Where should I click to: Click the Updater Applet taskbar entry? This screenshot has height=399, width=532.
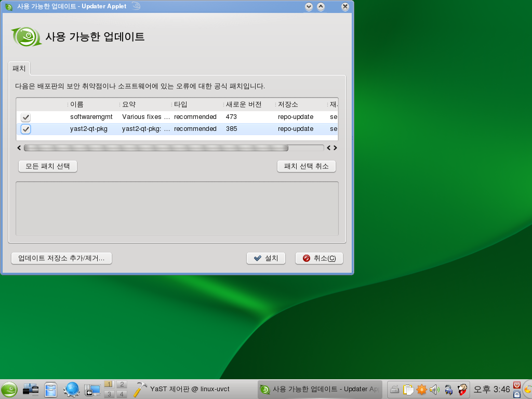tap(320, 389)
